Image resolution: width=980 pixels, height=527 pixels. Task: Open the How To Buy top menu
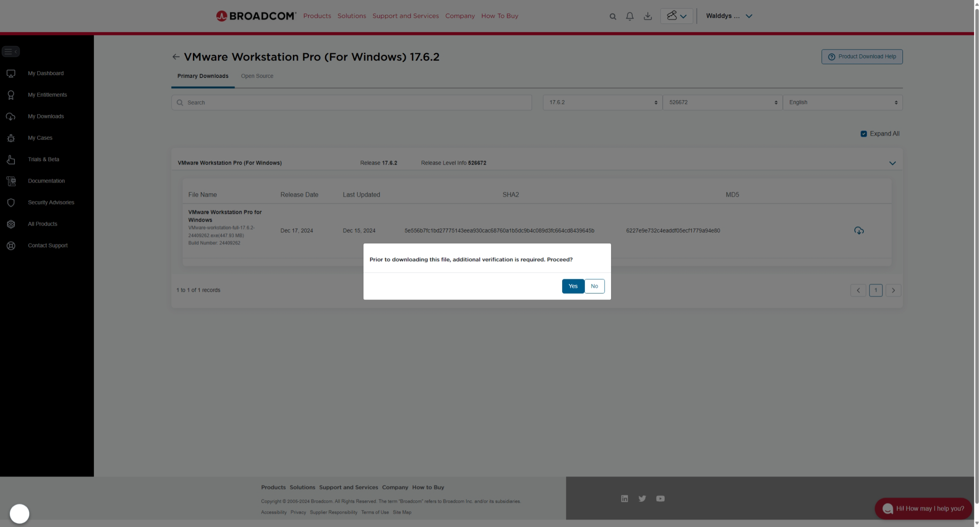[499, 16]
